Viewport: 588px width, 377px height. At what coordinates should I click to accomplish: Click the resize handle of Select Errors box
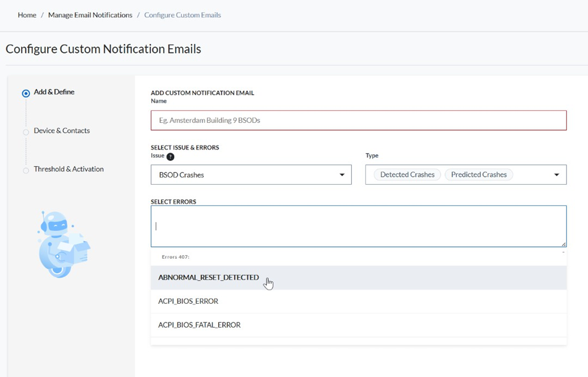click(563, 244)
